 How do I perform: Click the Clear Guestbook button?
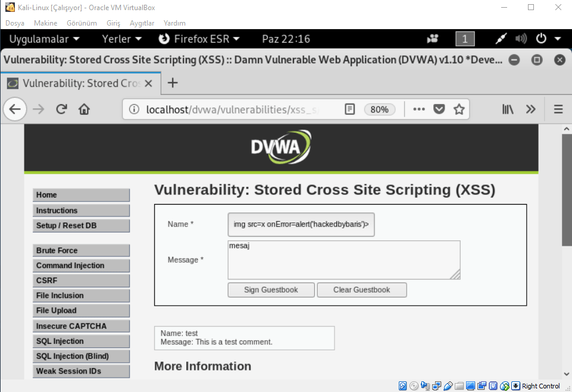(x=361, y=290)
